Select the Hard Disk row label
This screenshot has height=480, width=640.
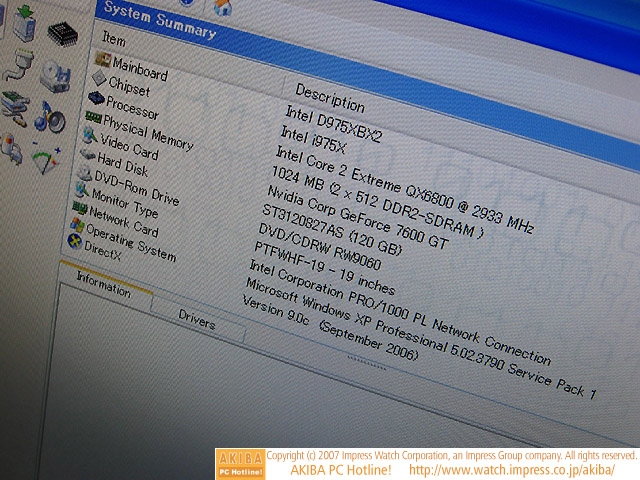(x=122, y=165)
